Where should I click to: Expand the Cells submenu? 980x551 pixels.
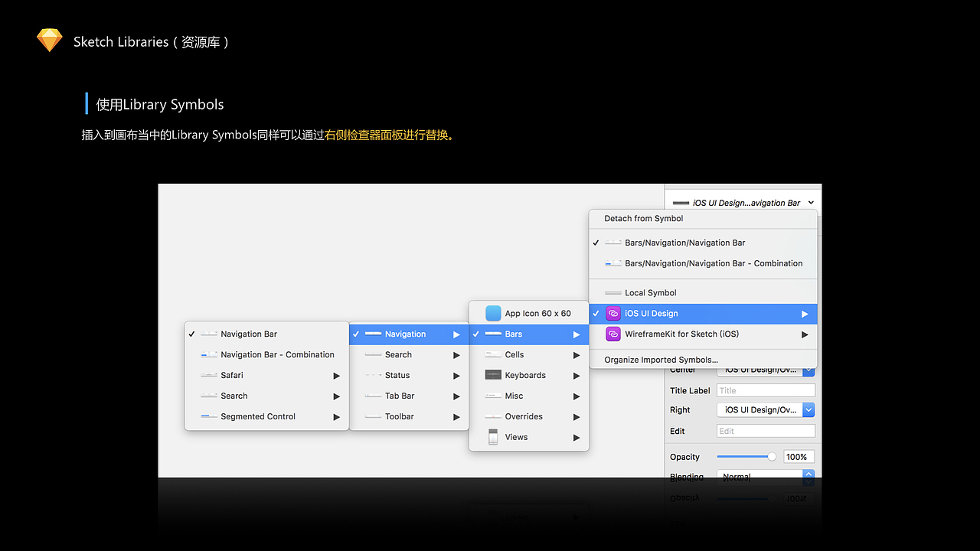528,354
